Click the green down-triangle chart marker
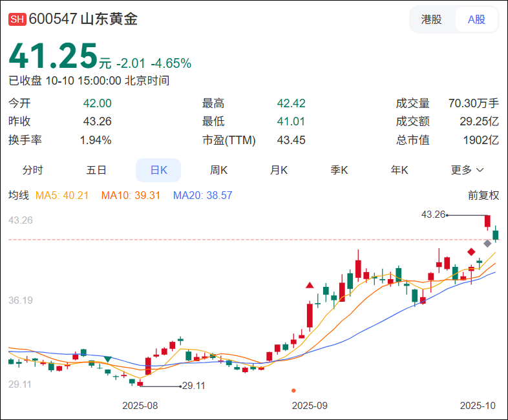Image resolution: width=508 pixels, height=420 pixels. coord(107,359)
